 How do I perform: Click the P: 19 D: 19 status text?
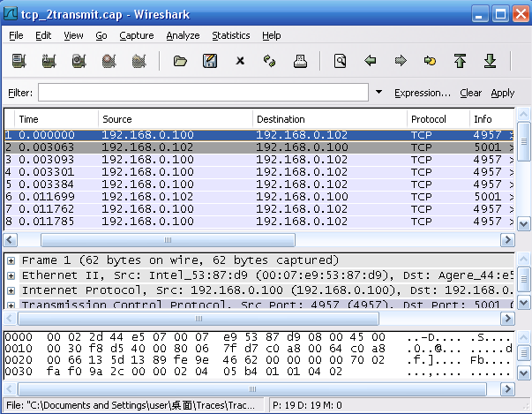pyautogui.click(x=307, y=405)
